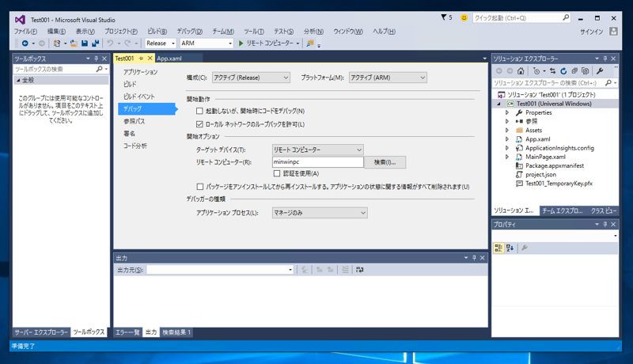Click the account avatar icon next to サインイン
633x364 pixels.
pos(614,32)
